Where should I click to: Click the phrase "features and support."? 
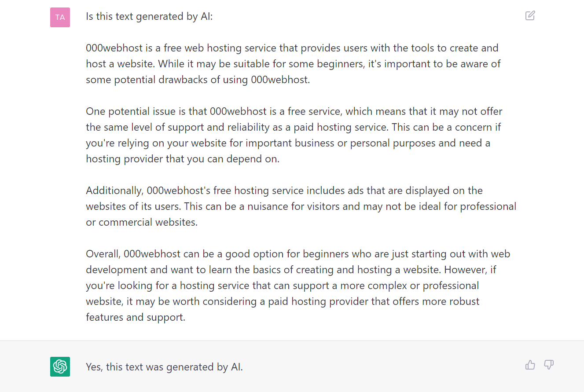[136, 317]
